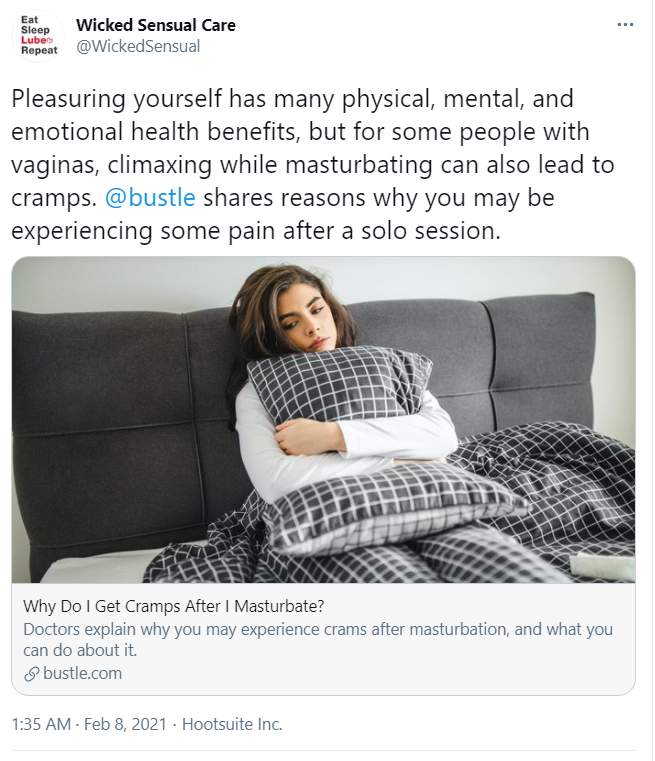Click the small heart in the avatar logo
The image size is (655, 761).
click(49, 40)
